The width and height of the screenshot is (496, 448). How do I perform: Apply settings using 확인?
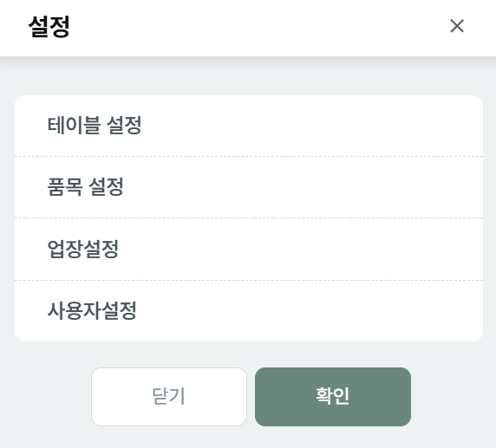click(x=333, y=397)
